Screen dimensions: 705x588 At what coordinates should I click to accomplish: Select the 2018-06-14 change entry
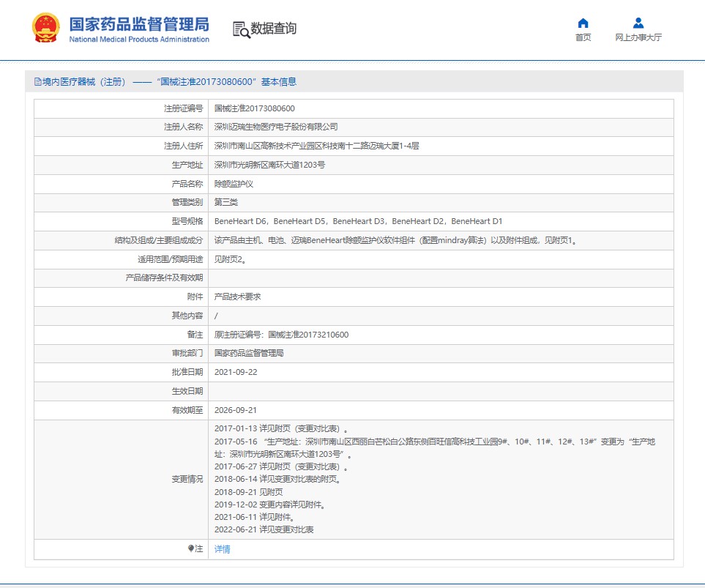tap(278, 479)
